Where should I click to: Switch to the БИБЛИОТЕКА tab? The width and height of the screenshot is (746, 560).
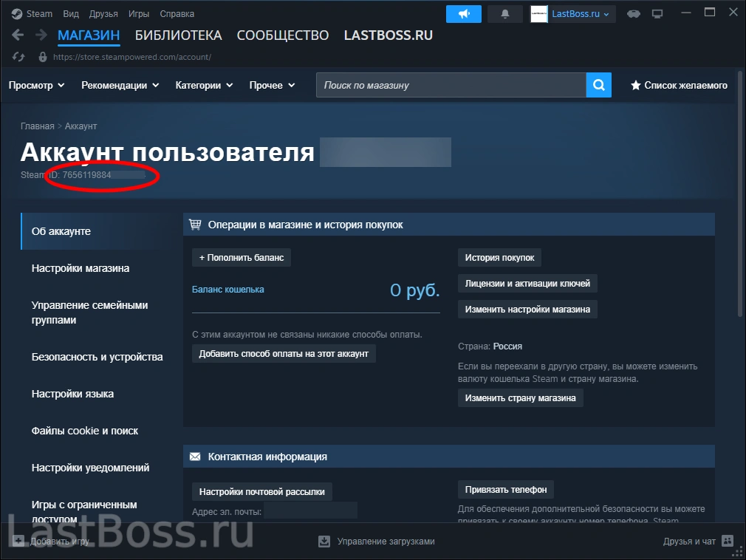pyautogui.click(x=178, y=35)
